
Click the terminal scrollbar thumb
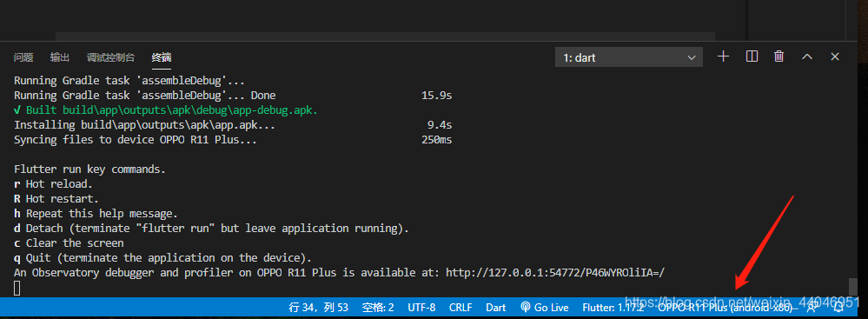[x=852, y=287]
